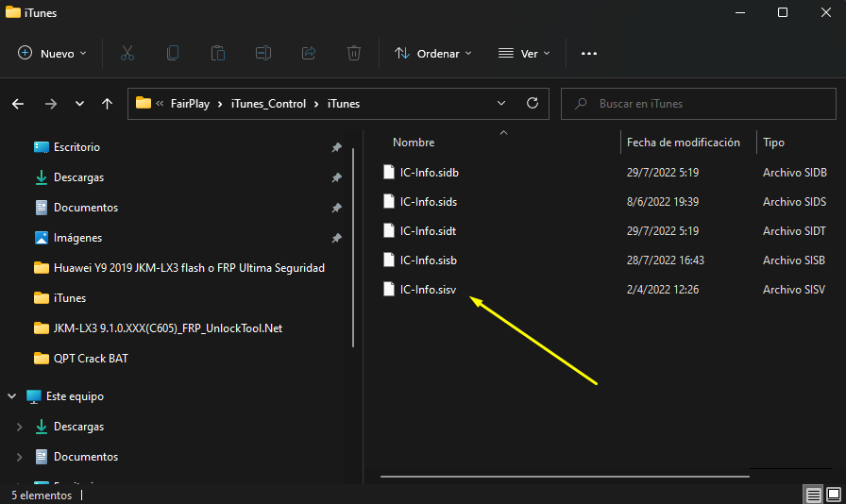Click the Copy icon in toolbar
This screenshot has height=504, width=846.
pyautogui.click(x=173, y=54)
